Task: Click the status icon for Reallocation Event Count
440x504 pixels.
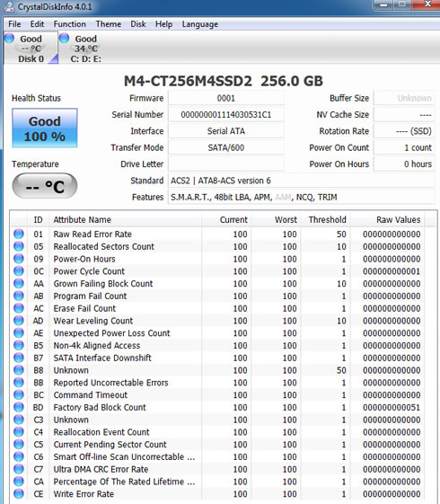Action: tap(19, 432)
